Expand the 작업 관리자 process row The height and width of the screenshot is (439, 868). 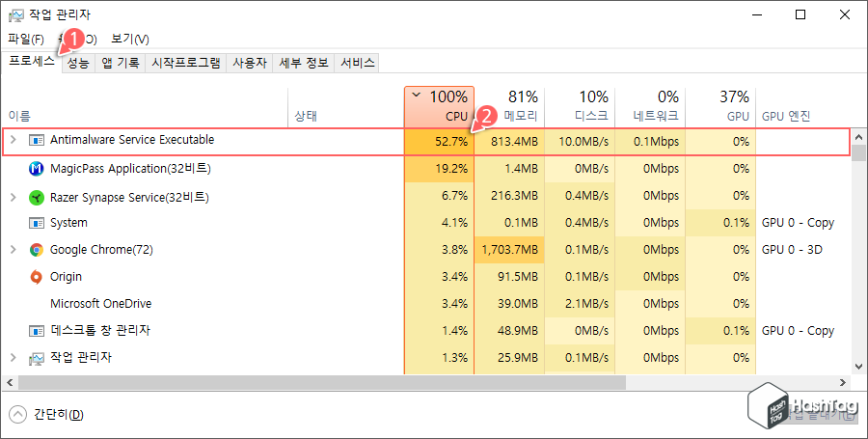point(14,358)
